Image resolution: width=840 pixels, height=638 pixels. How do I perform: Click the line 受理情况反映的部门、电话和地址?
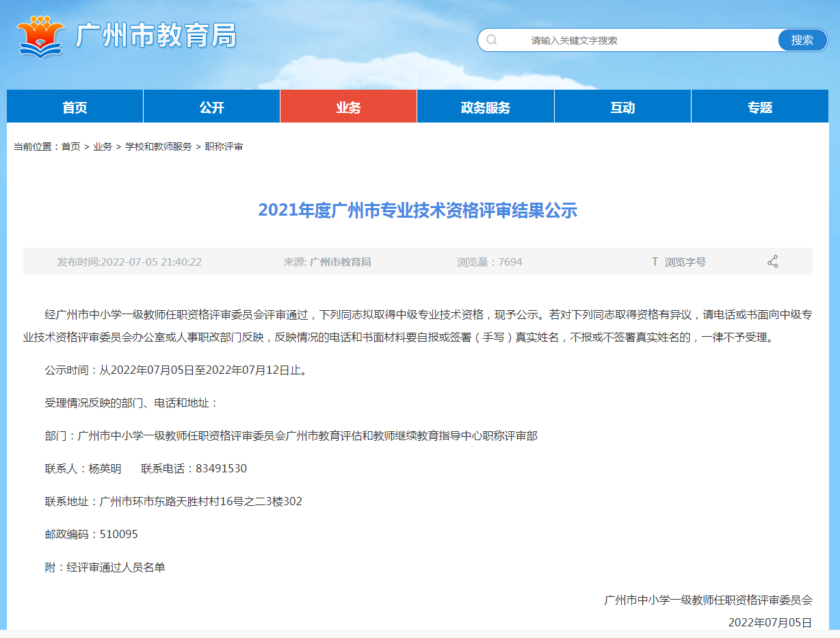click(131, 403)
